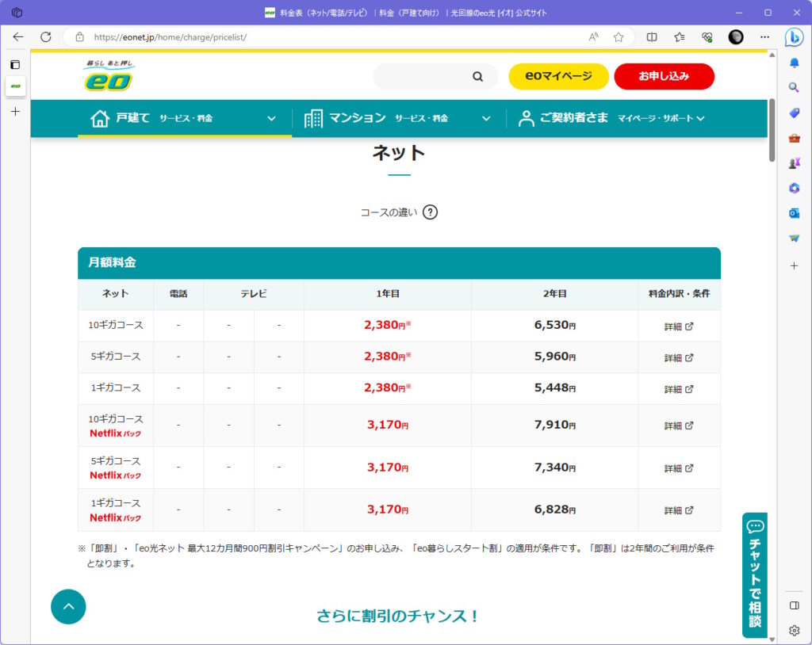
Task: Select the 月額料金 table header
Action: coord(399,263)
